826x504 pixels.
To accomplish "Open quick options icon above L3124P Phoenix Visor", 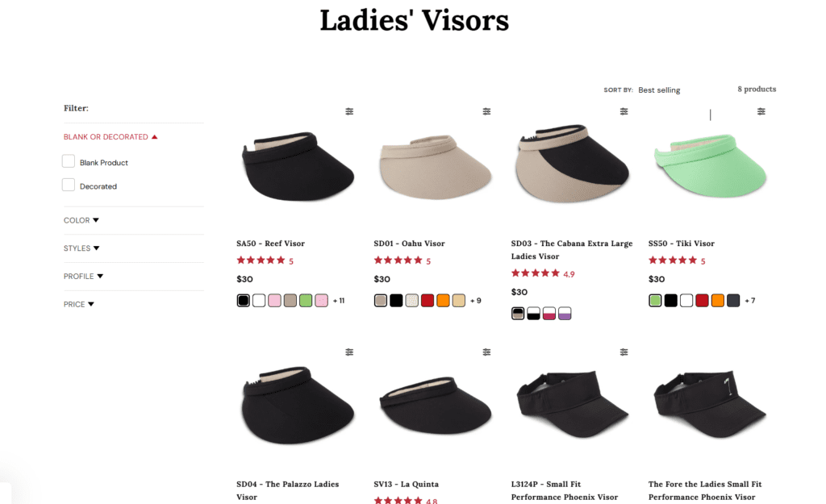I will 624,352.
